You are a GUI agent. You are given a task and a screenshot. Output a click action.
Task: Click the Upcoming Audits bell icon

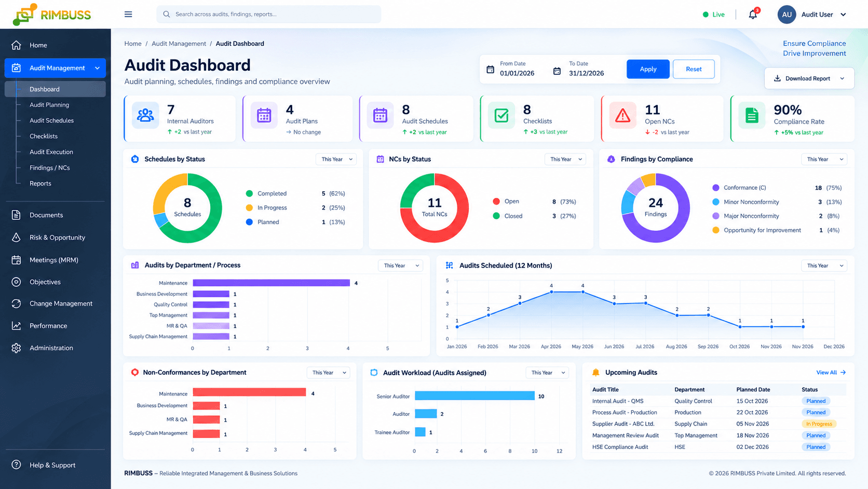tap(596, 373)
